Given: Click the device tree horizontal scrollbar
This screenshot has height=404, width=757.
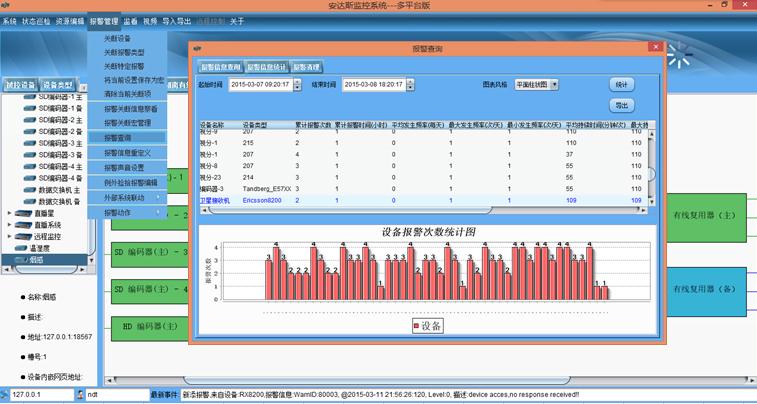Looking at the screenshot, I should (46, 269).
